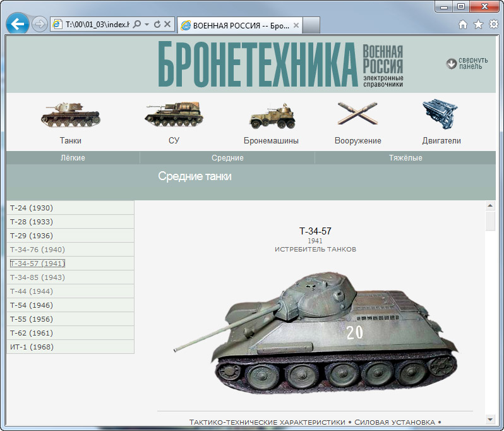This screenshot has height=431, width=504.
Task: Click the Средние танки heading text
Action: coord(195,176)
